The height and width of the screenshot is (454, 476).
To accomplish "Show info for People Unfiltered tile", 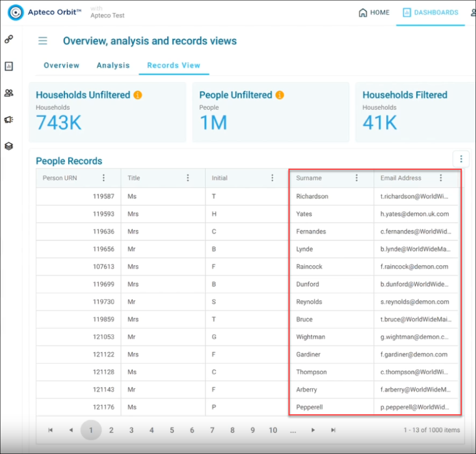I will [280, 95].
